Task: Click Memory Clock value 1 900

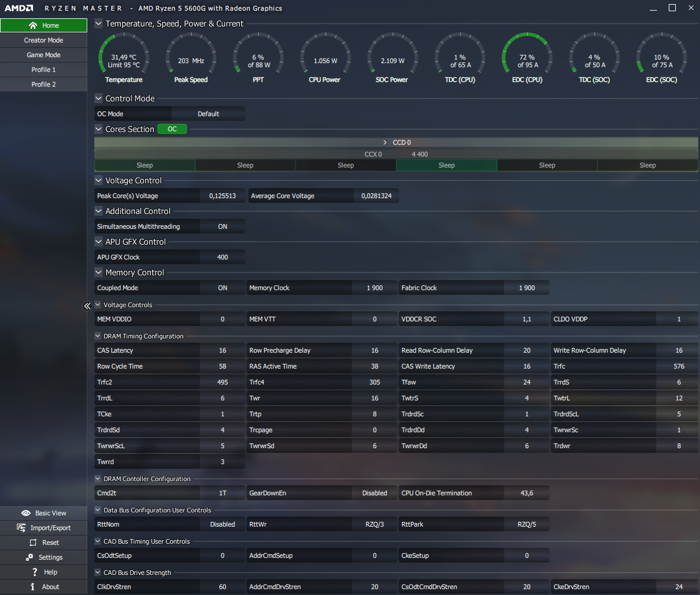Action: 374,288
